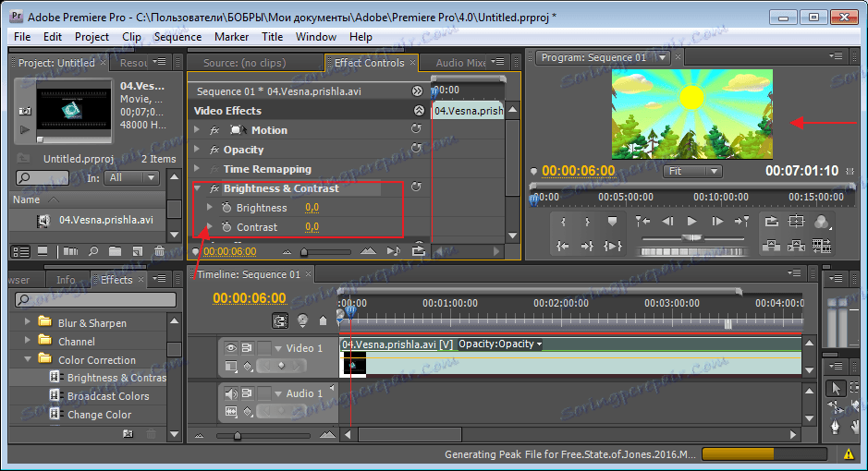Open the Fit zoom level dropdown
The image size is (868, 471).
click(693, 172)
